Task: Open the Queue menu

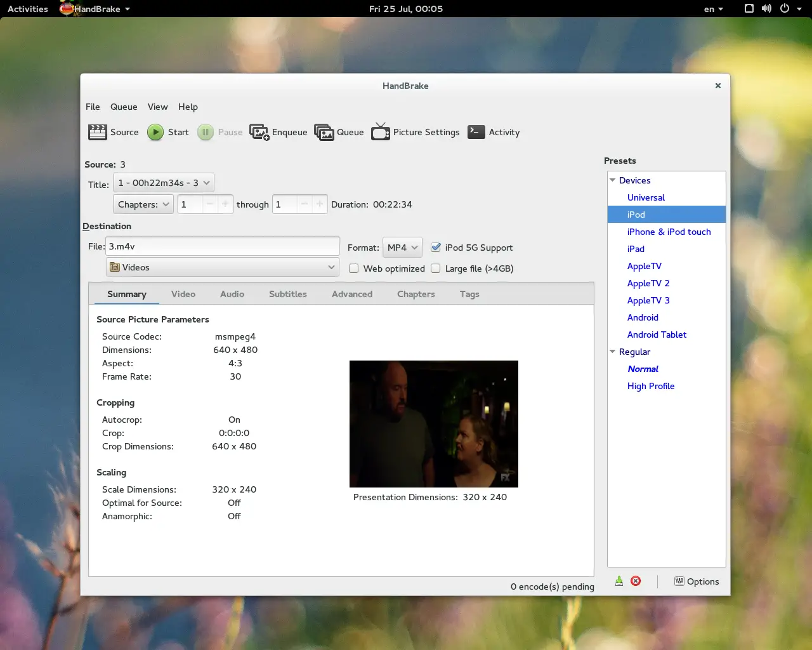Action: tap(124, 107)
